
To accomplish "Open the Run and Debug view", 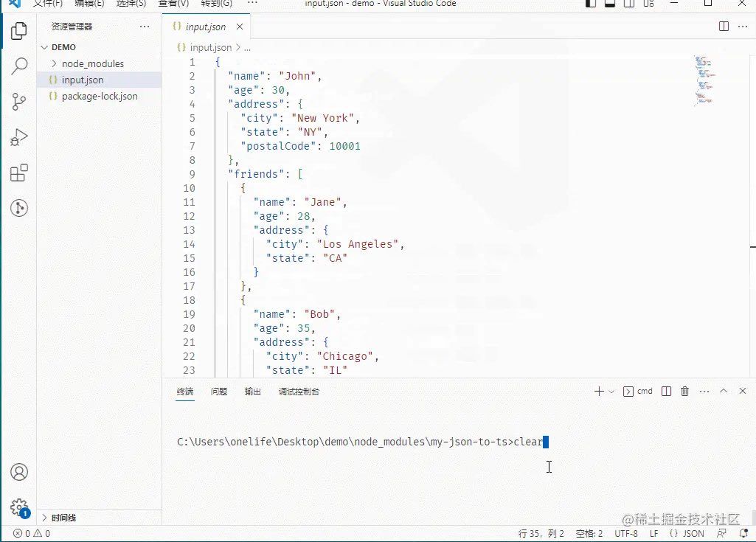I will coord(19,137).
